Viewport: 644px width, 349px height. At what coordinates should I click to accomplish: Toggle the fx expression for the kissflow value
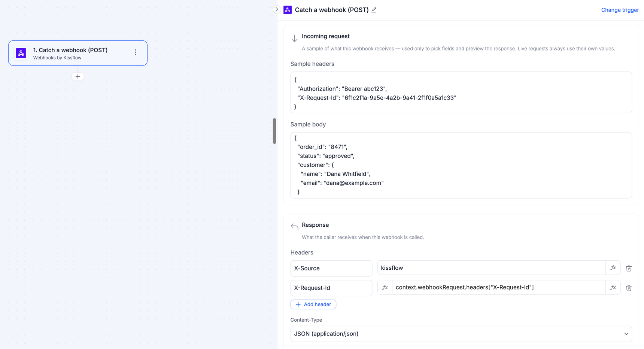click(x=613, y=268)
